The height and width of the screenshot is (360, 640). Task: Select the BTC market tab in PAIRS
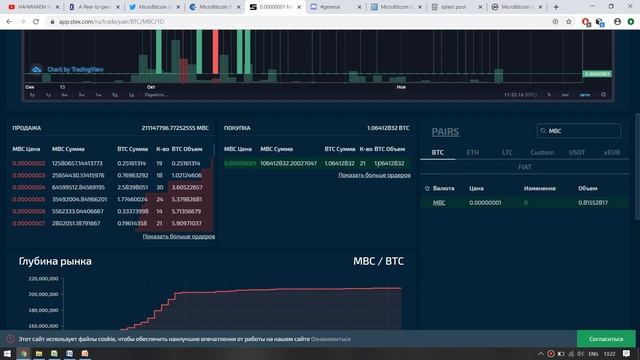(x=438, y=153)
